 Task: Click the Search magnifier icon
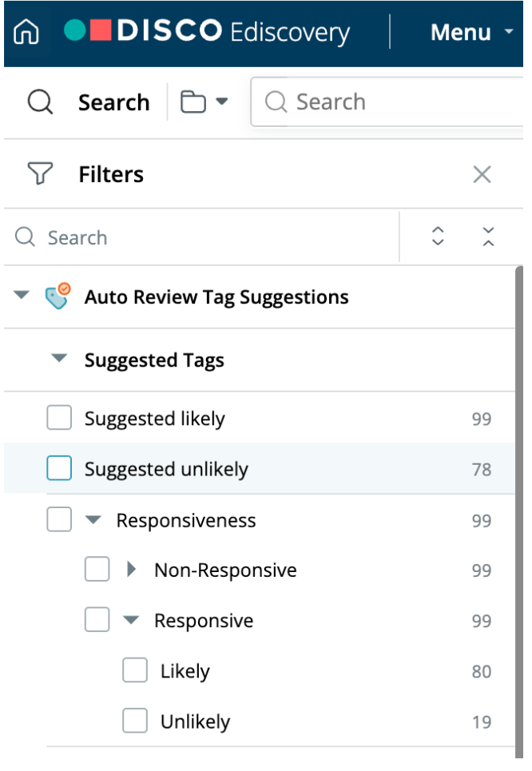tap(40, 102)
